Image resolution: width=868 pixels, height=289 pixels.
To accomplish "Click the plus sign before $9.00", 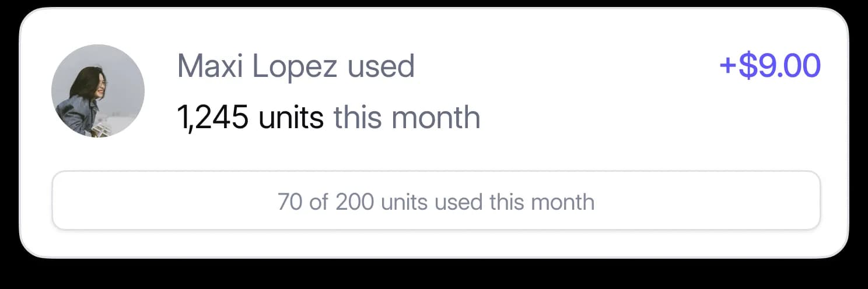I will [x=728, y=66].
